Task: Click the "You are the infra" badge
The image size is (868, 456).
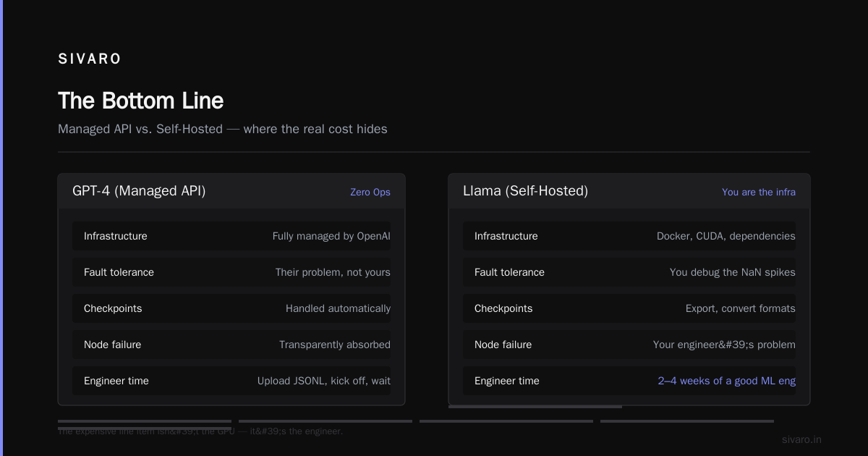Action: tap(759, 192)
